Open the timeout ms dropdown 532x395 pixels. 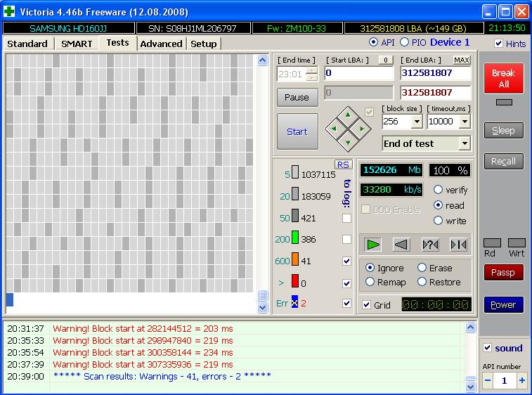pyautogui.click(x=464, y=122)
